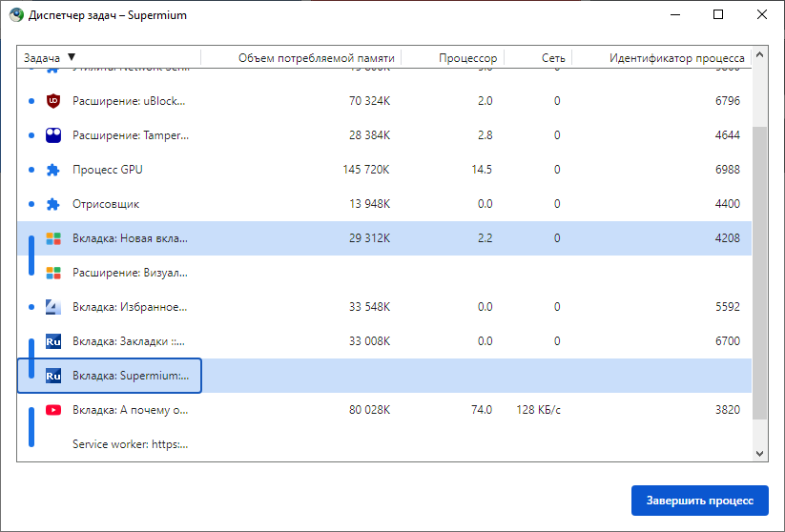Click the puzzle icon for Процесс GPU
785x532 pixels.
[53, 170]
